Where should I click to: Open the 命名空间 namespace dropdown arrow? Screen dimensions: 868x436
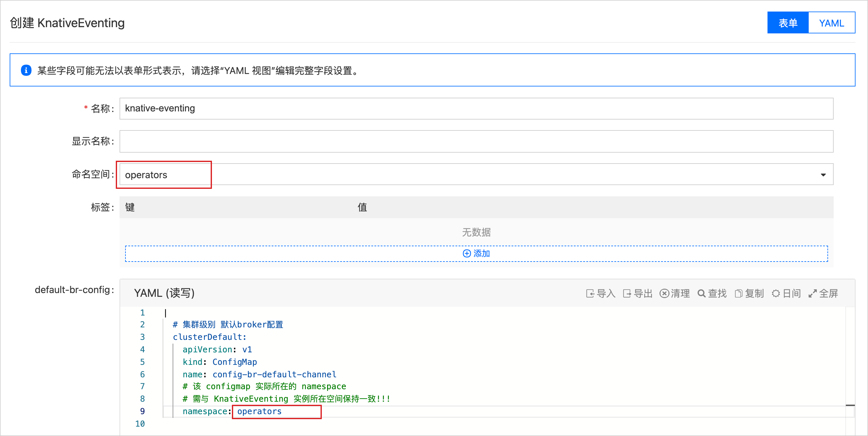823,174
